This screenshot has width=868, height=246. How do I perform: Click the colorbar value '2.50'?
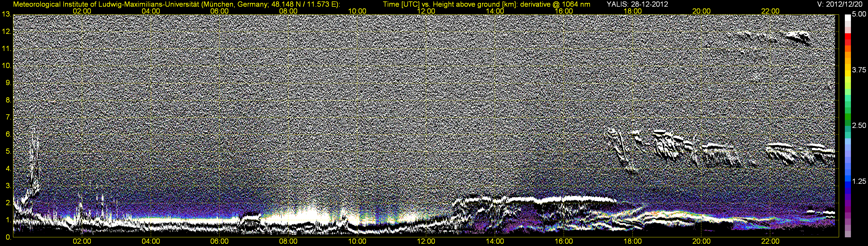pos(858,126)
